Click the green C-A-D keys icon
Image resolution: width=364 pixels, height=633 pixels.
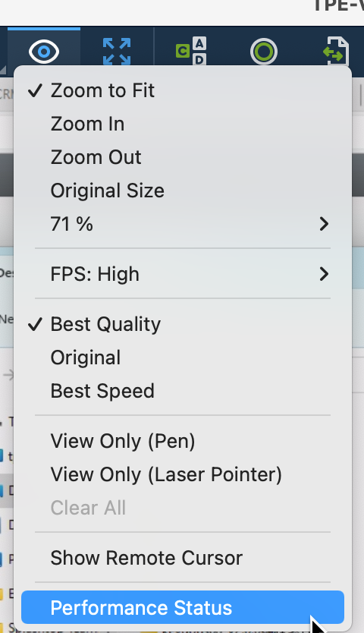191,51
